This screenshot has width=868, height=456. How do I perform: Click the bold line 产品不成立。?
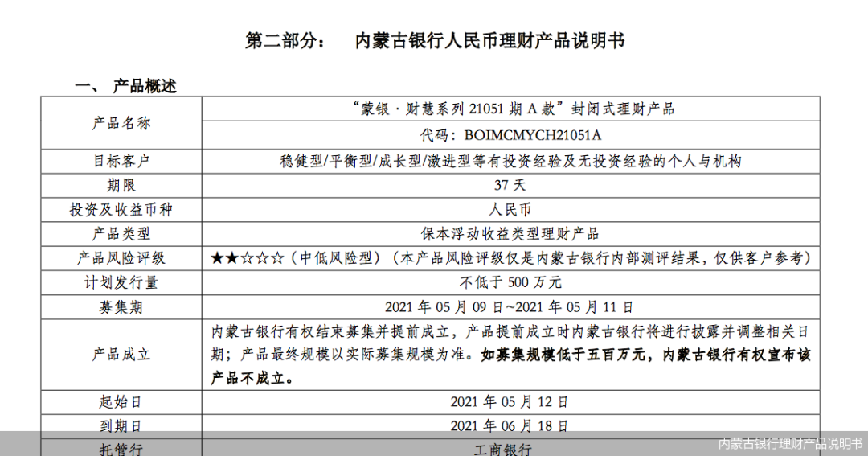point(252,379)
